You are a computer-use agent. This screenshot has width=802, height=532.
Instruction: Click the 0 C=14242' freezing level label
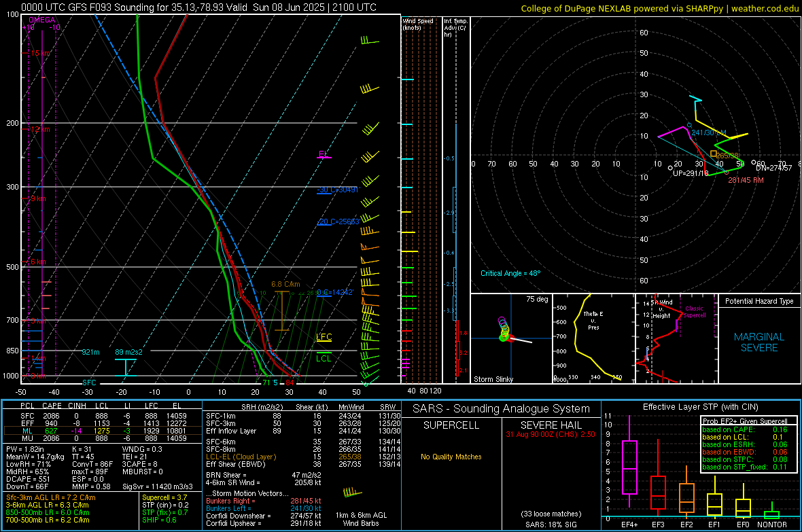pyautogui.click(x=335, y=292)
